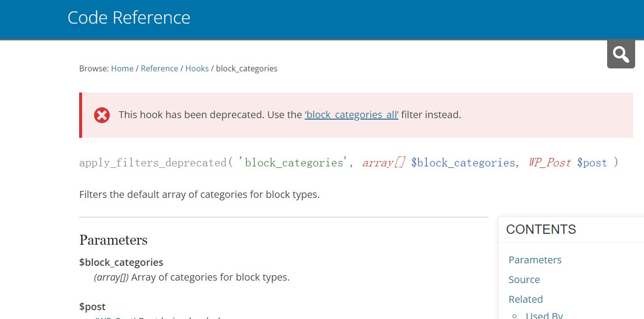Open search using the magnifier icon
The height and width of the screenshot is (319, 644).
621,54
